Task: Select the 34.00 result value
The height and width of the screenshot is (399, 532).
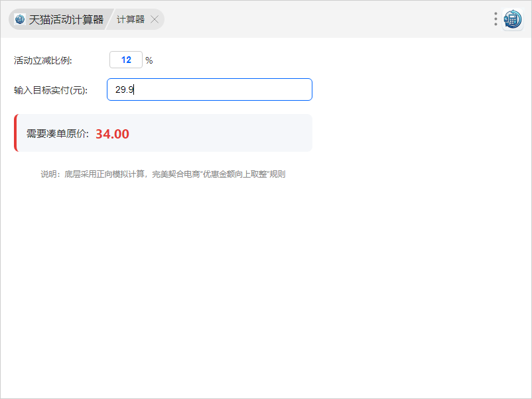Action: (112, 134)
